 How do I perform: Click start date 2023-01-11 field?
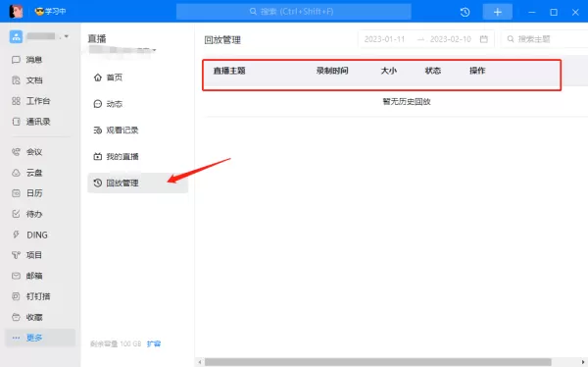385,39
